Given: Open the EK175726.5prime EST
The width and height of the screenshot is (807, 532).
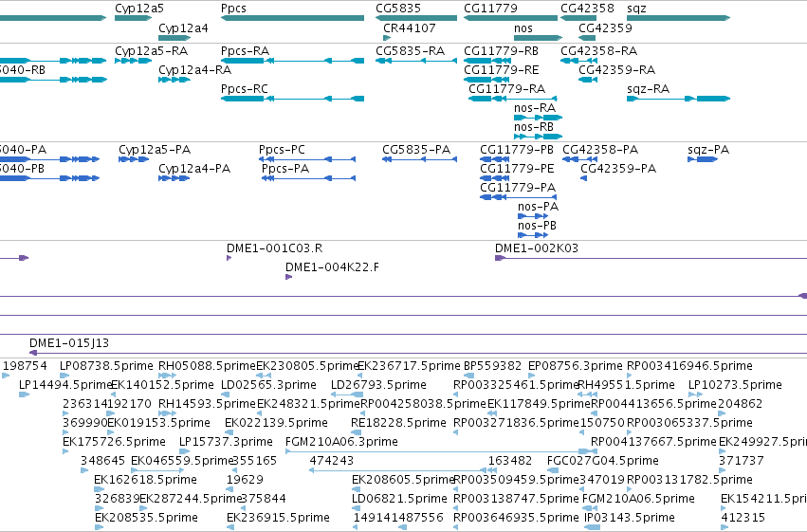Looking at the screenshot, I should (65, 451).
